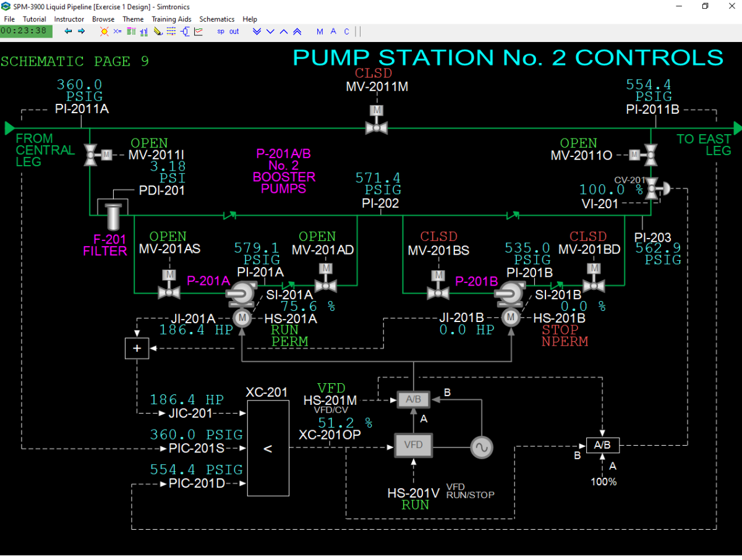Image resolution: width=742 pixels, height=560 pixels.
Task: Click the single up chevron increase
Action: tap(284, 32)
